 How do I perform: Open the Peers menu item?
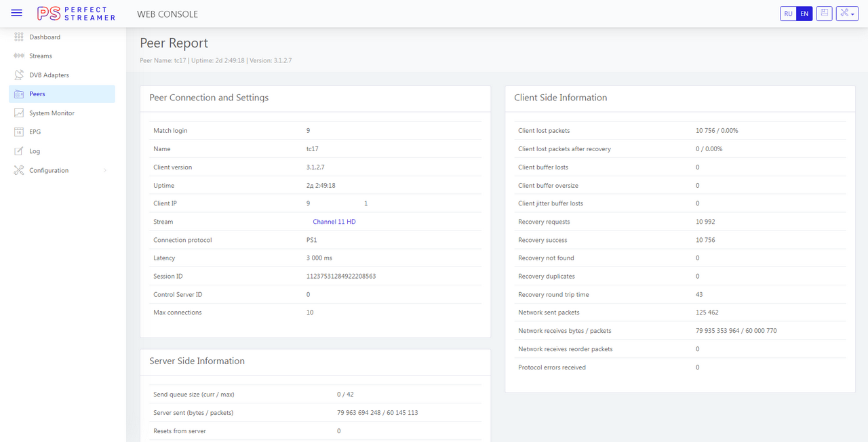(x=37, y=94)
